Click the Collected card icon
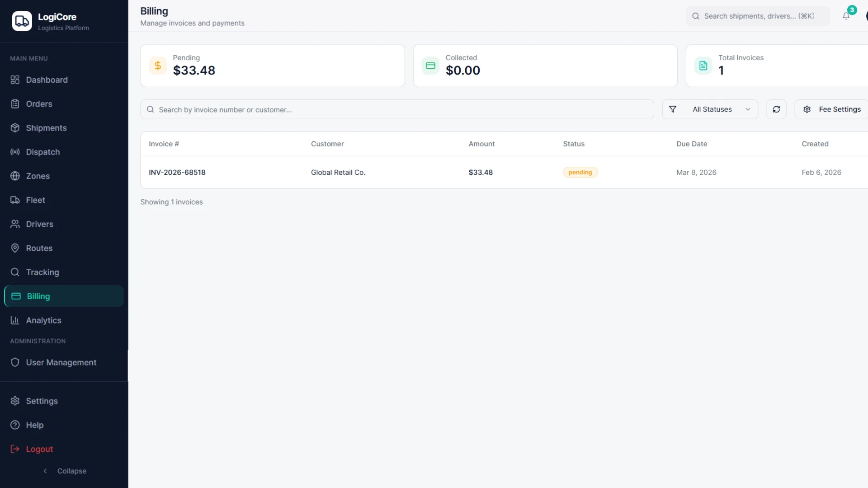 point(430,66)
